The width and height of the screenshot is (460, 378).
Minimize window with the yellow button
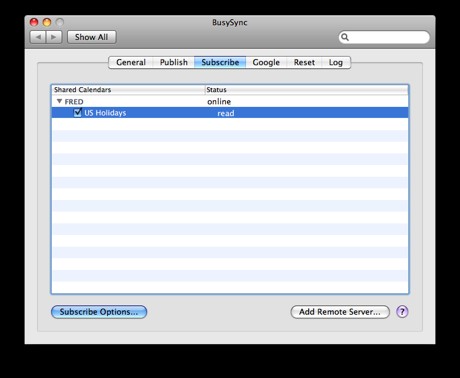coord(47,22)
